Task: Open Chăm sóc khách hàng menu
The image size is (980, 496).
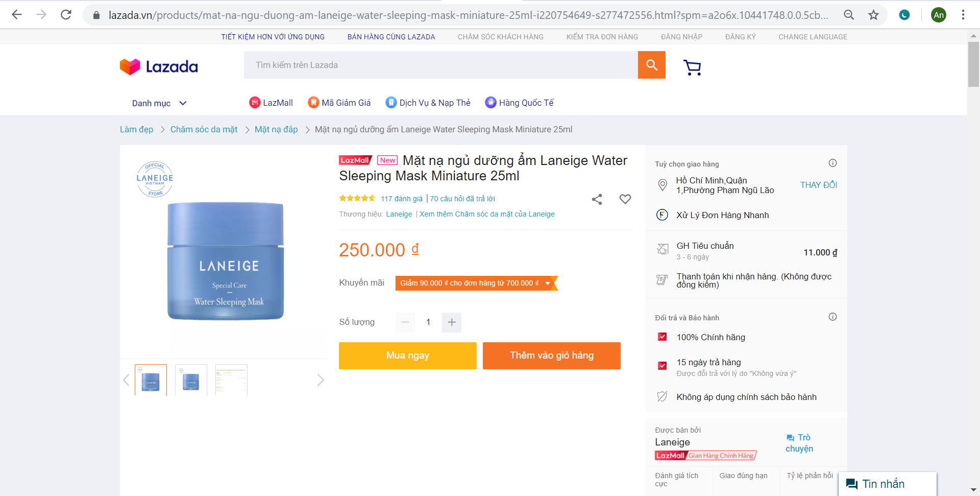Action: click(500, 37)
